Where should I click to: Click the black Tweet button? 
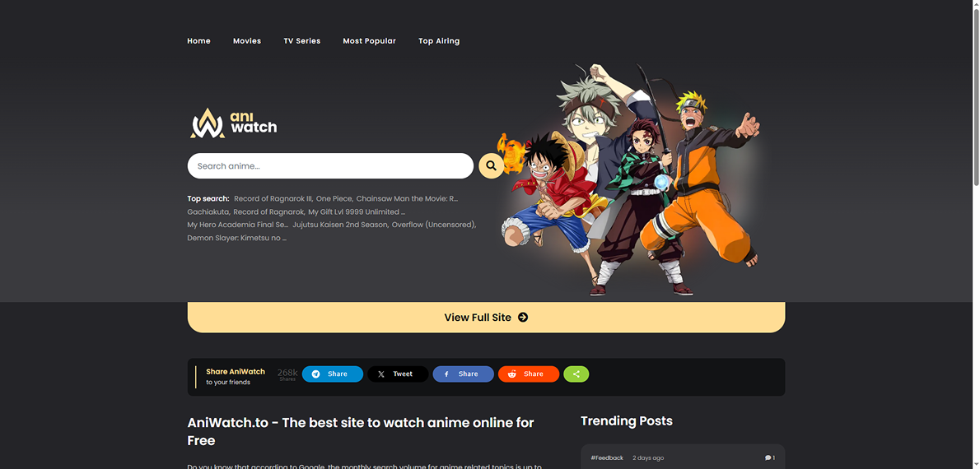398,374
